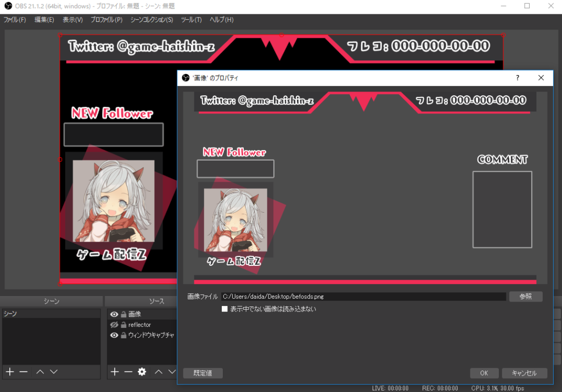Remove selected source with minus icon
562x392 pixels.
click(128, 372)
